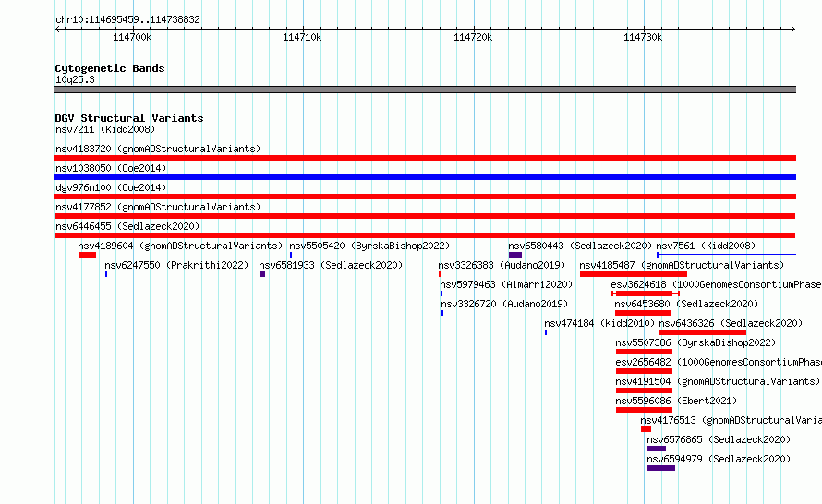Image resolution: width=822 pixels, height=504 pixels.
Task: Select the red nsv6436326 (Sedlazeck2020) bar
Action: (x=703, y=332)
